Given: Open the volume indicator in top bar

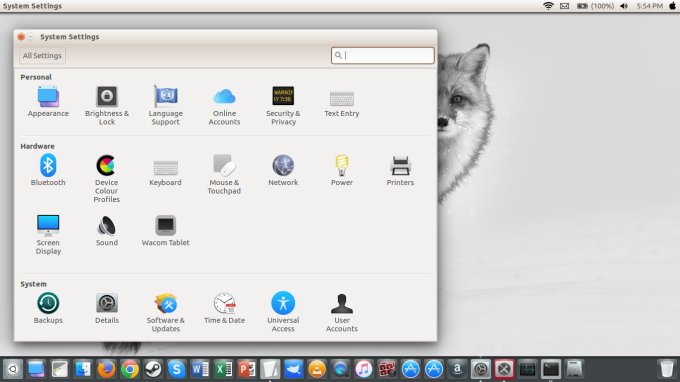Looking at the screenshot, I should tap(624, 6).
